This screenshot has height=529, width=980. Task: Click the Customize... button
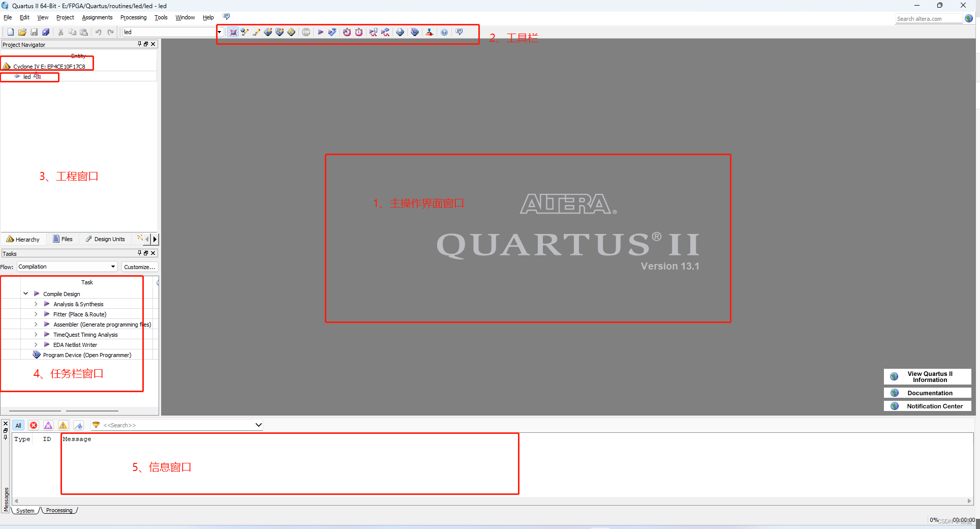click(139, 267)
